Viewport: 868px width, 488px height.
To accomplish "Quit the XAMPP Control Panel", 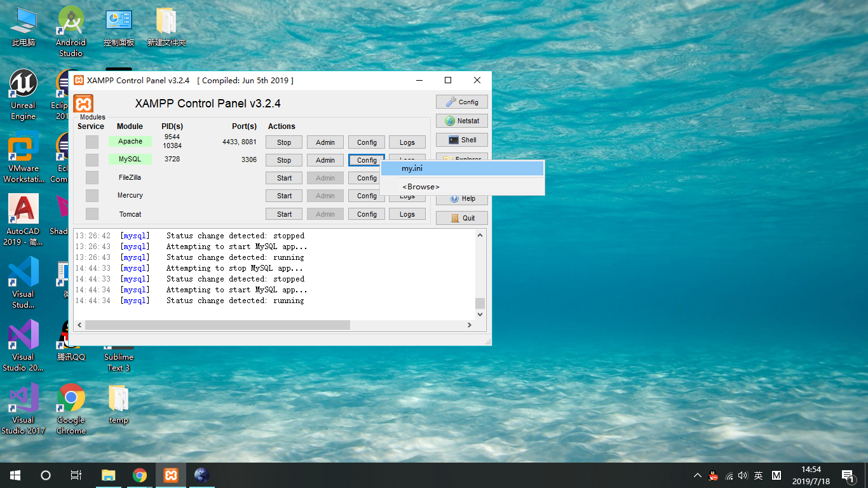I will pos(461,217).
